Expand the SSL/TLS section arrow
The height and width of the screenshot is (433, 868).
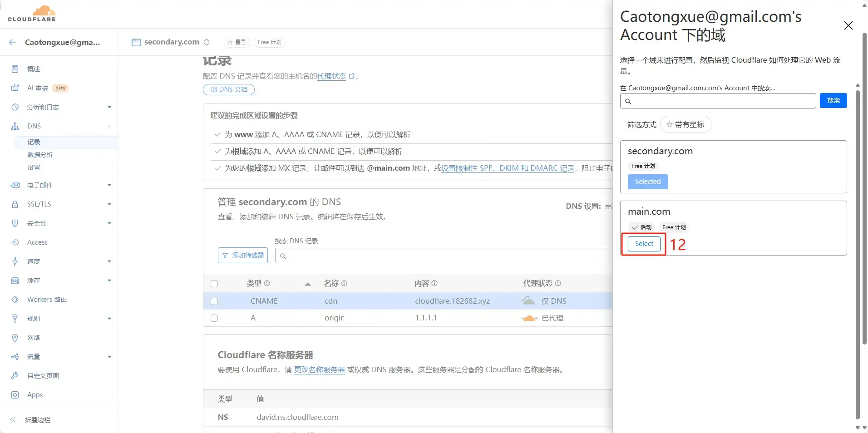(109, 204)
